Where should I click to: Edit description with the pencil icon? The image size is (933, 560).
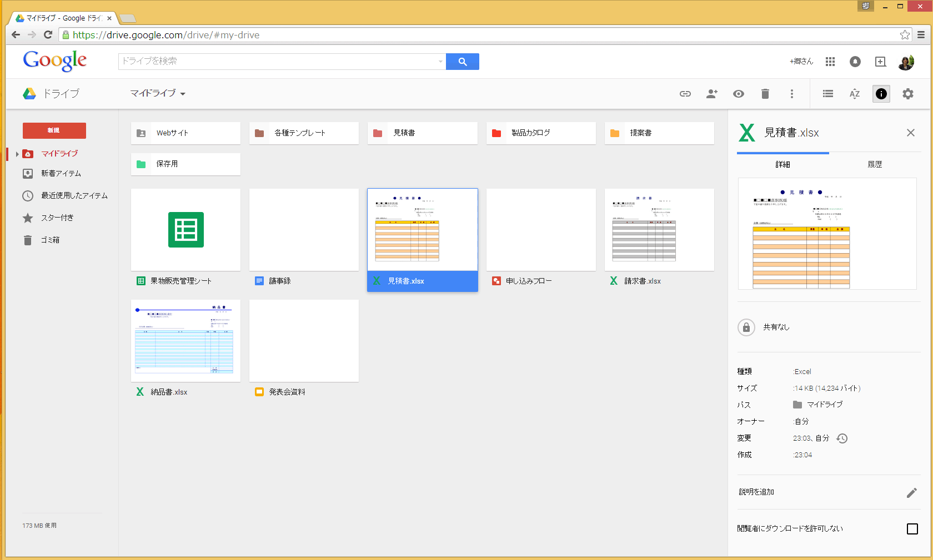911,493
